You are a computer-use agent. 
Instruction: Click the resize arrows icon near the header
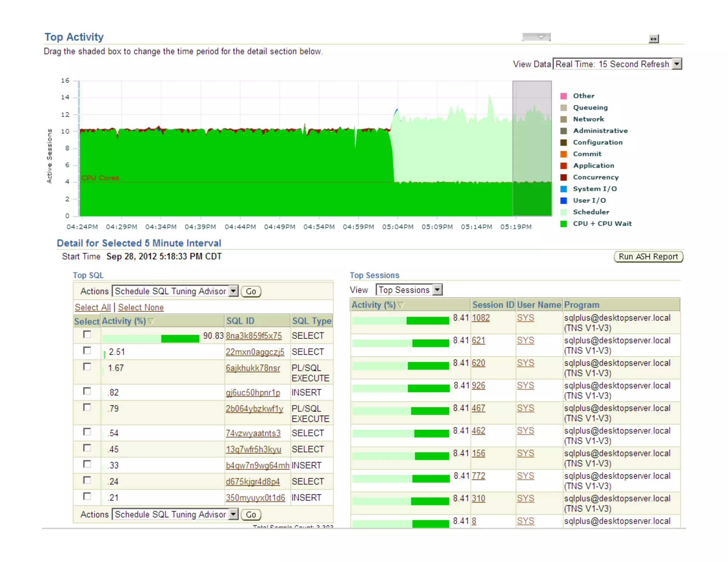tap(653, 39)
